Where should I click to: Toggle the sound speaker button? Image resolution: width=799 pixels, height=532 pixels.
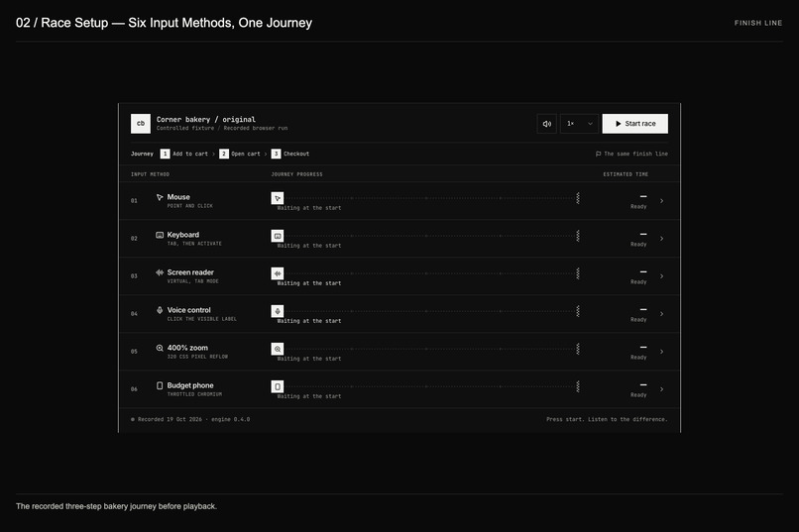point(547,124)
